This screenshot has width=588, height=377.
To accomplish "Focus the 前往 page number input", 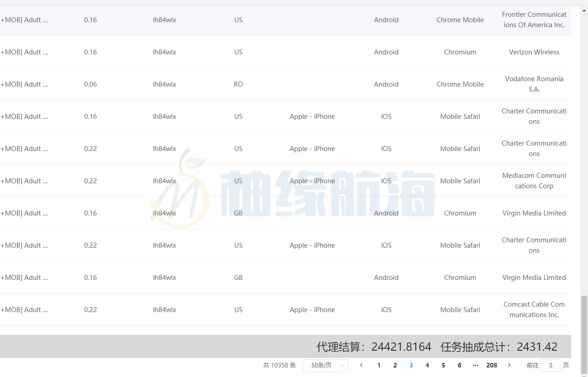I will (x=551, y=365).
